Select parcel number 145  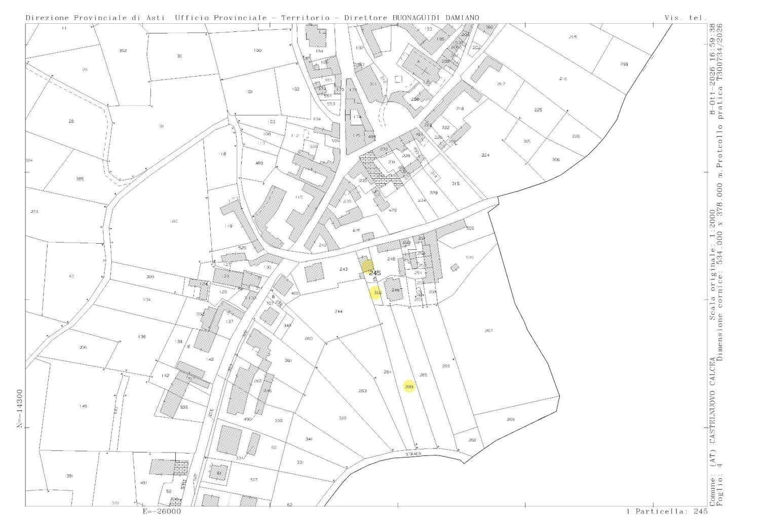pyautogui.click(x=83, y=406)
